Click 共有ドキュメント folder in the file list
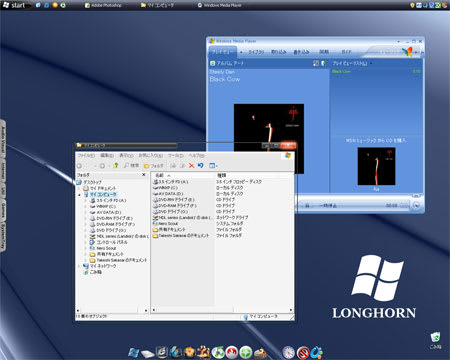This screenshot has height=360, width=450. 169,230
